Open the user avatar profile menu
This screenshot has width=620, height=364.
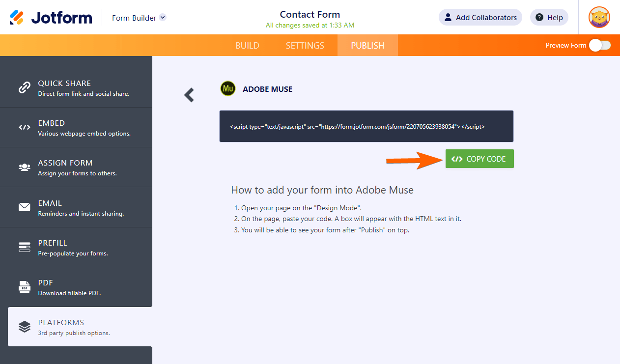599,18
